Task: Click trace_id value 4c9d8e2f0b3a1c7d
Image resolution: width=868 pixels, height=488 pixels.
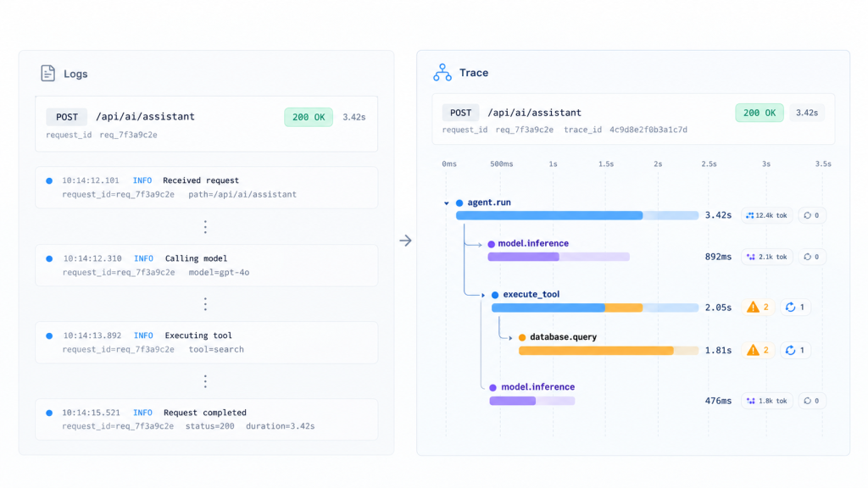Action: [x=648, y=130]
